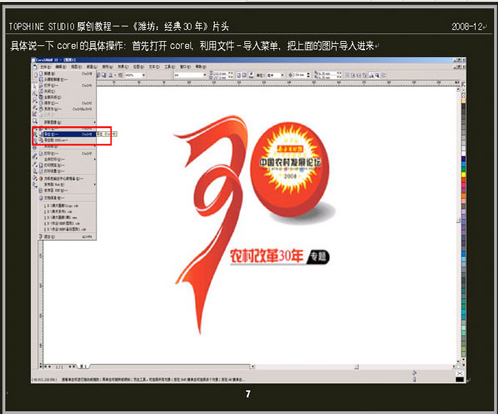
Task: Click the New document icon in File menu
Action: (x=41, y=73)
